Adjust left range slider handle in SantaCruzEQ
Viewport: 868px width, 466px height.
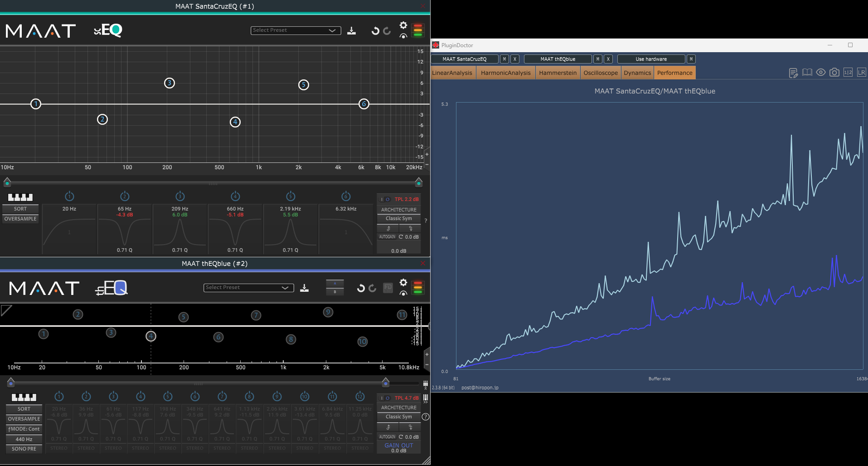click(7, 182)
